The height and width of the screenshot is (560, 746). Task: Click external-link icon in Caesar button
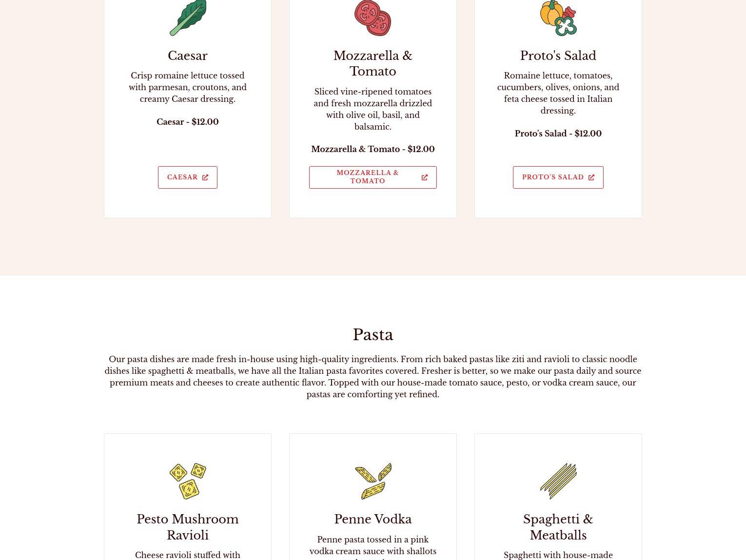point(205,177)
